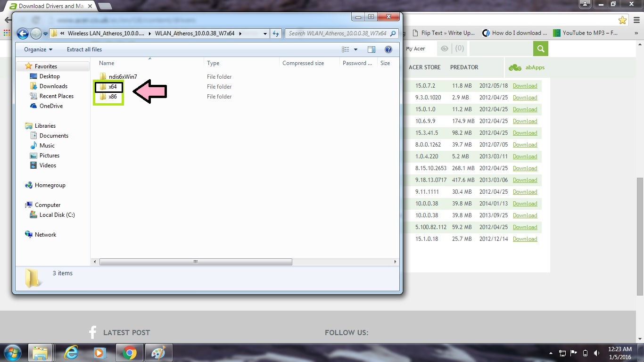
Task: Open the view options dropdown arrow
Action: coord(355,49)
